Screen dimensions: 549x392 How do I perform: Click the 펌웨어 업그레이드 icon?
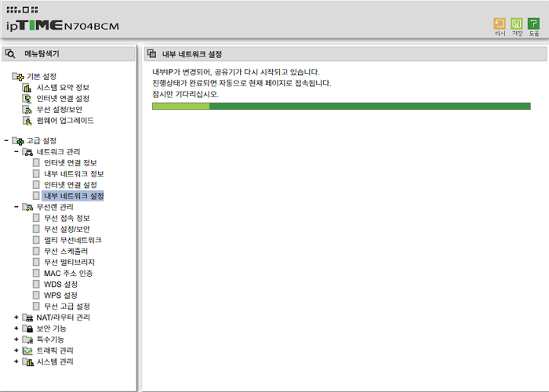tap(27, 121)
